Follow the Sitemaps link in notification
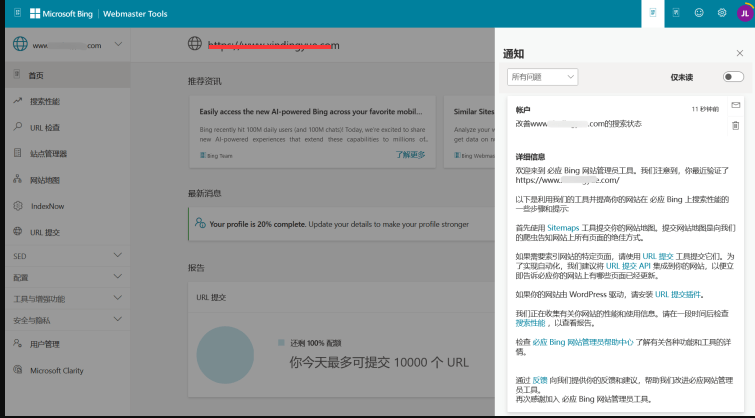 click(563, 228)
